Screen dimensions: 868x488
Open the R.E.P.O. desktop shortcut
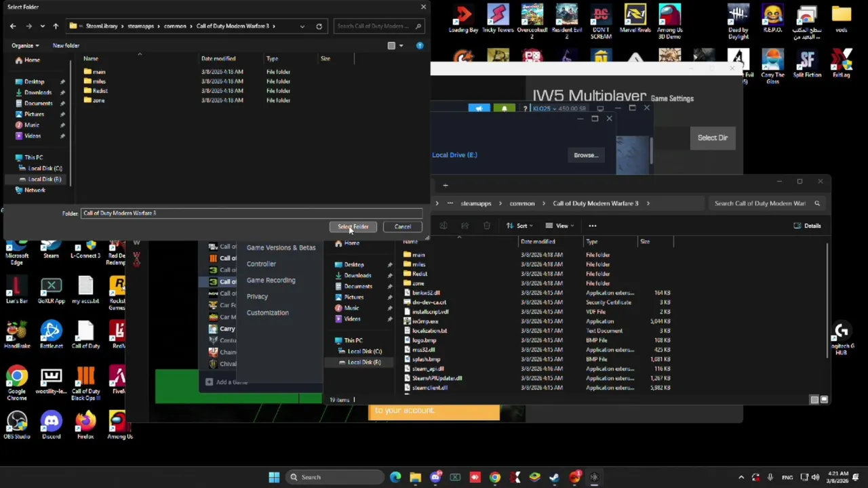(772, 19)
